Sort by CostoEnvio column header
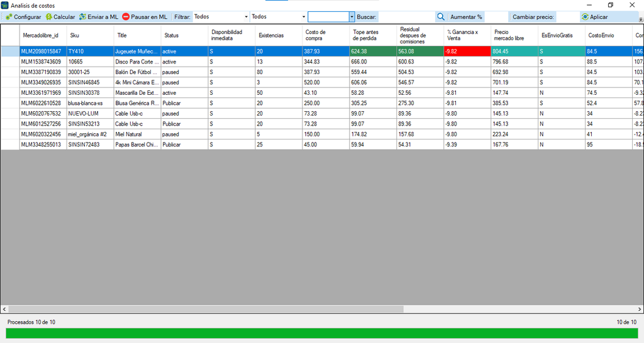The width and height of the screenshot is (644, 343). [x=609, y=35]
